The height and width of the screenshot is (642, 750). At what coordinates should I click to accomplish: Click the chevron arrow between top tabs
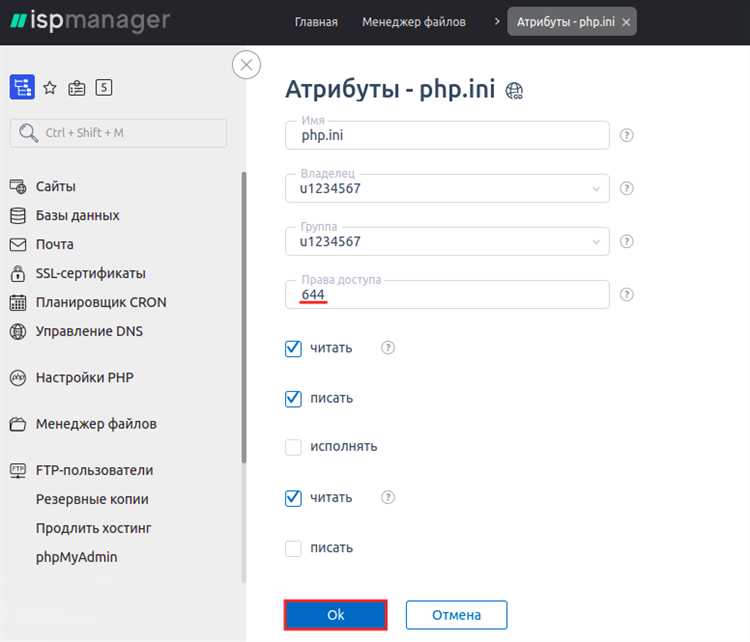point(497,22)
